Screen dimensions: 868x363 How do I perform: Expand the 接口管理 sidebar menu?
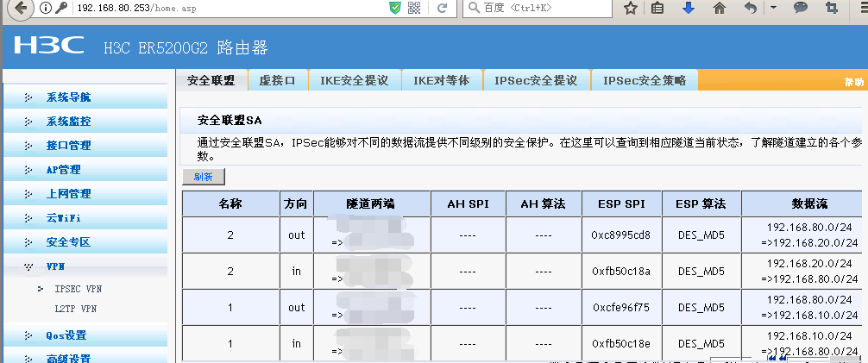click(85, 146)
